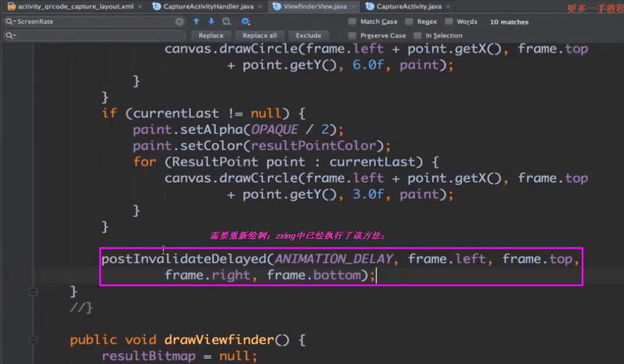The image size is (624, 364).
Task: Open search history dropdown in find field
Action: coord(10,21)
